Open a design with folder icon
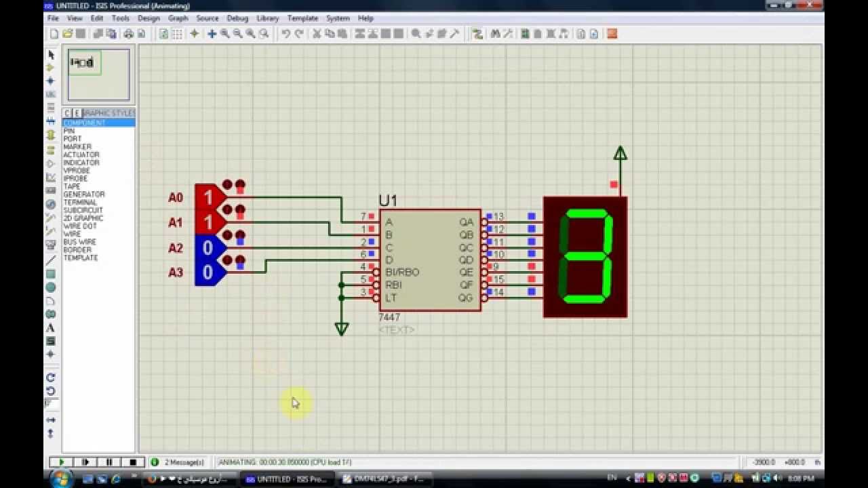 click(x=67, y=34)
